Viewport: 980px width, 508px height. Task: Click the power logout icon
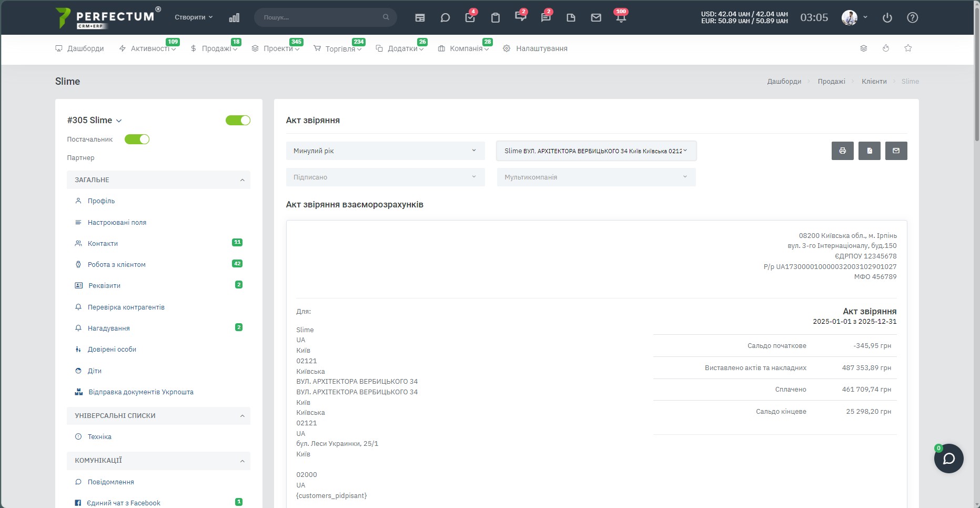(887, 17)
